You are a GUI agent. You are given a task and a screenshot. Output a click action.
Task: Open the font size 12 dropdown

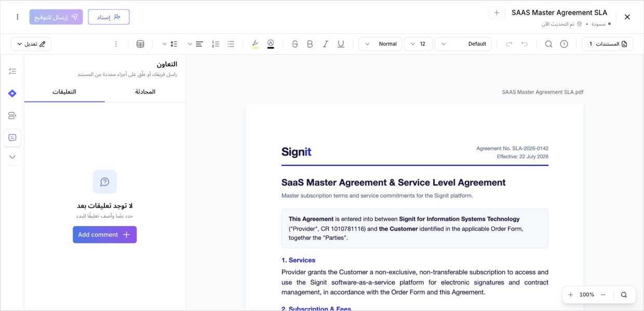pos(418,44)
